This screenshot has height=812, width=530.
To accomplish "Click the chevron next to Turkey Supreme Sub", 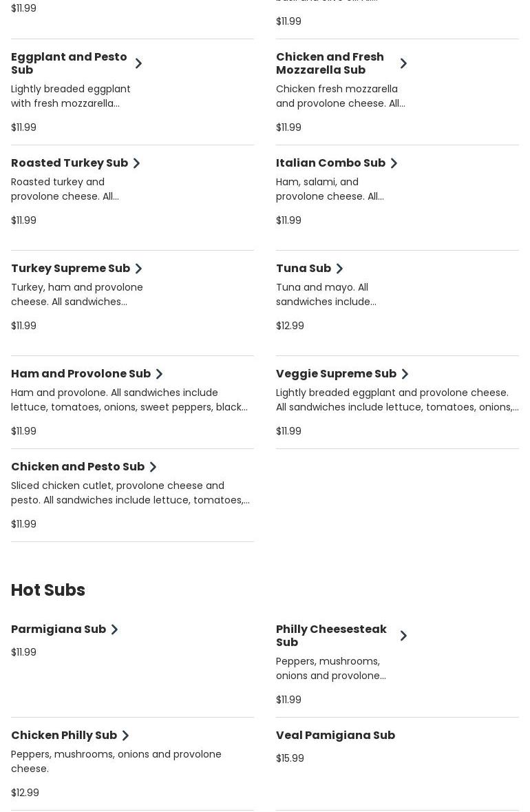I will click(x=138, y=269).
